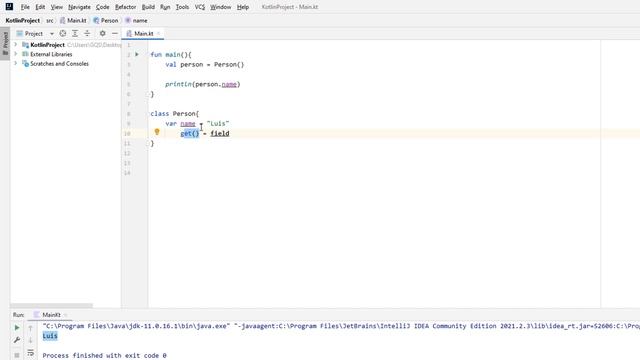Select KotlinProject folder in project tree
Screen dimensions: 640x360
pyautogui.click(x=47, y=45)
